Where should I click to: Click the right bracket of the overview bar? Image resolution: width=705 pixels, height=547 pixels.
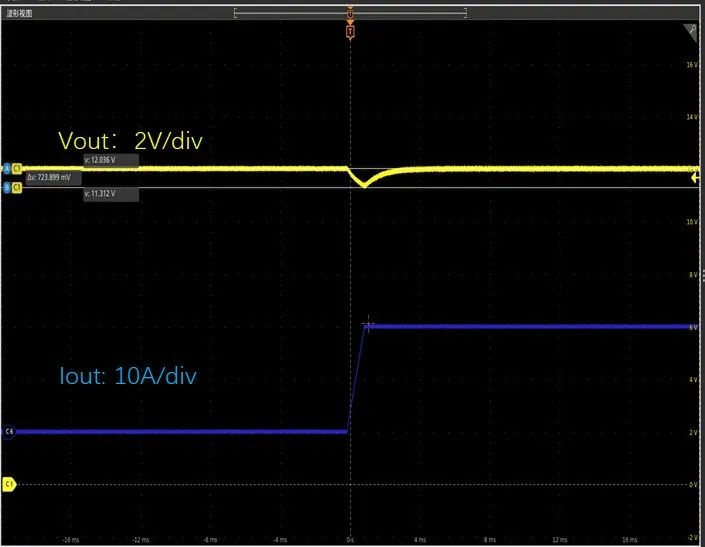click(x=466, y=13)
